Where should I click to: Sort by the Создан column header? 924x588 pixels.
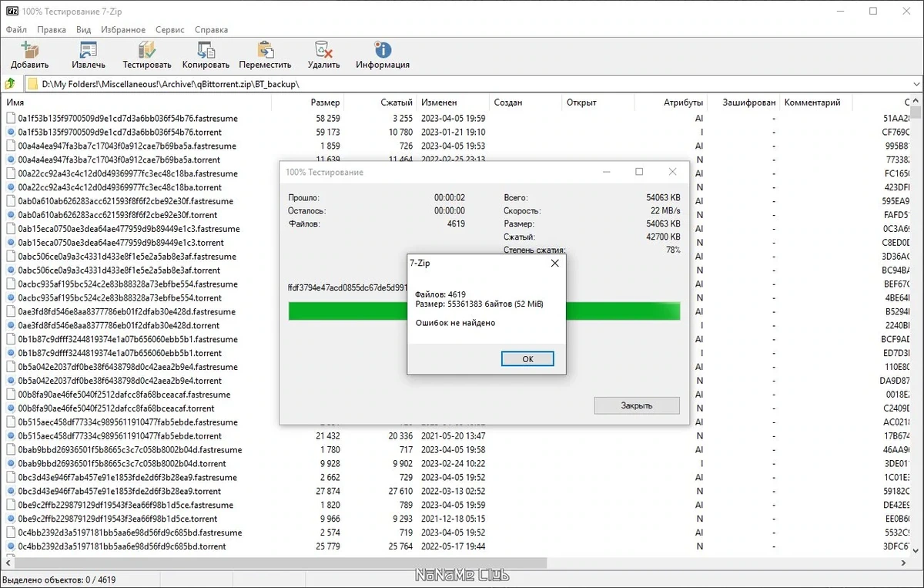(x=525, y=102)
